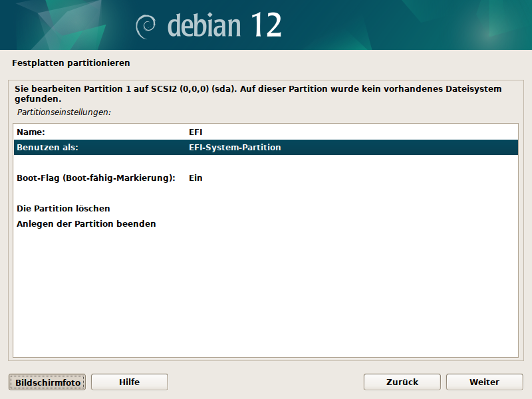The image size is (532, 399).
Task: Select the "Benutzen als:" label
Action: click(47, 148)
